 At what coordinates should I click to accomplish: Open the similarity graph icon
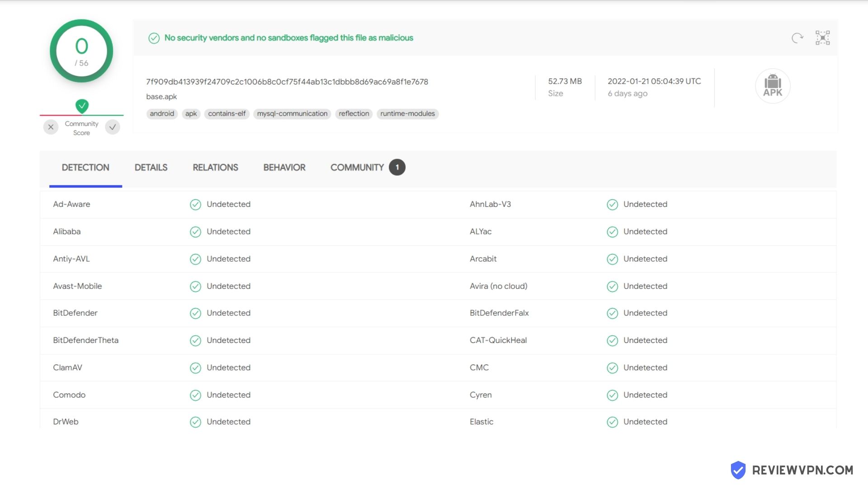click(822, 38)
